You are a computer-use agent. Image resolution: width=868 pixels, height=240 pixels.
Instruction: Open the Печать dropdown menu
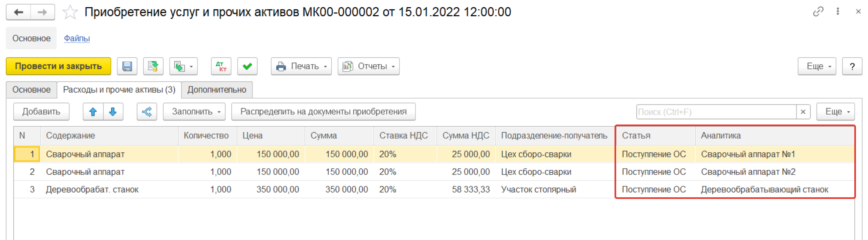[301, 66]
